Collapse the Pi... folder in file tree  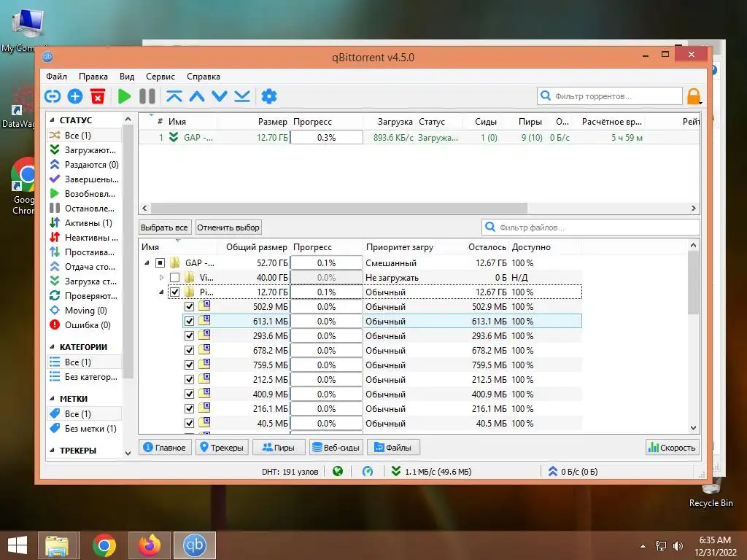tap(161, 292)
